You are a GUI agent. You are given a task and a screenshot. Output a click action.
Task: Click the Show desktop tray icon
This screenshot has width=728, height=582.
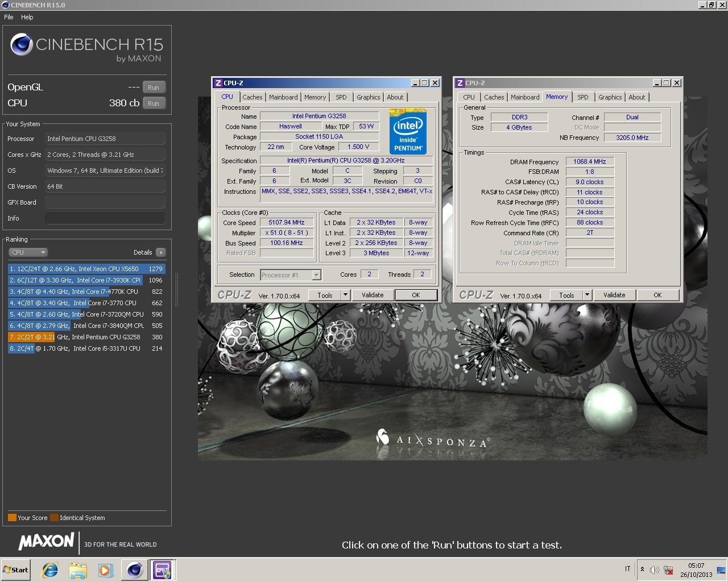[721, 570]
